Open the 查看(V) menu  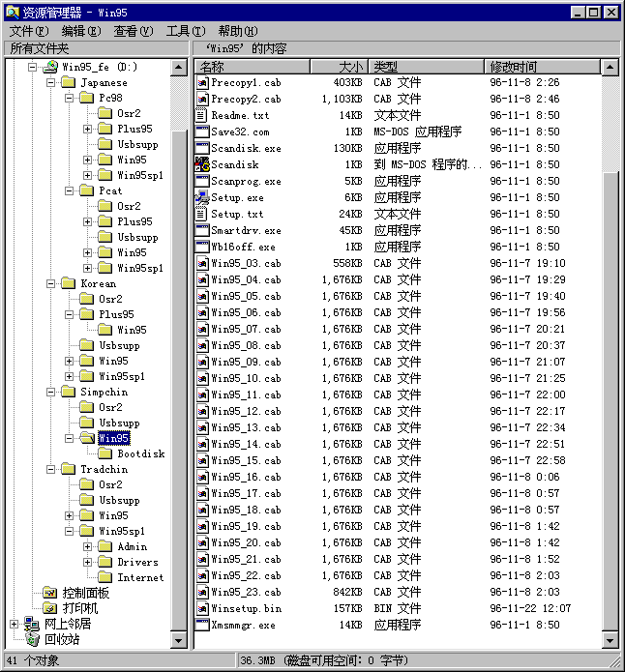[133, 31]
